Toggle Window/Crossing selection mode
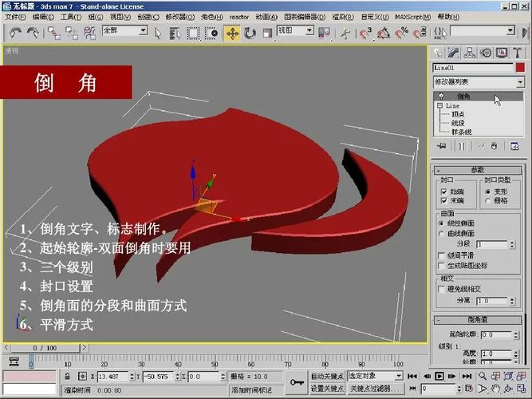Image resolution: width=532 pixels, height=399 pixels. (211, 34)
